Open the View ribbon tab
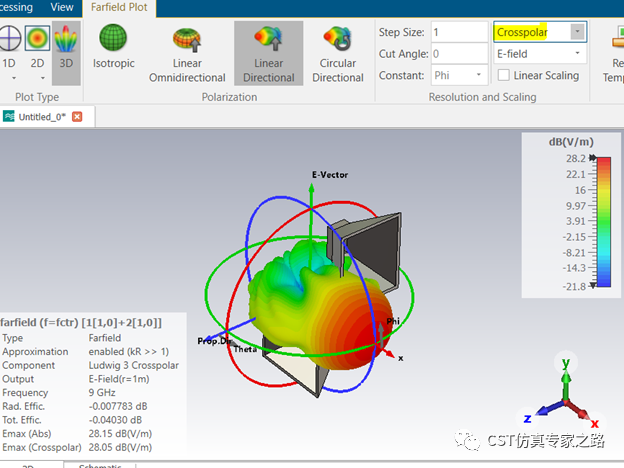The height and width of the screenshot is (468, 624). pyautogui.click(x=62, y=7)
